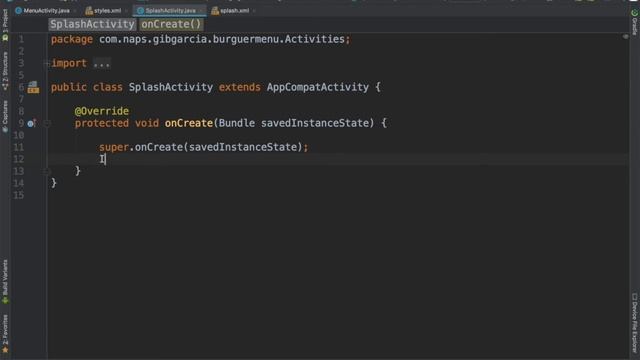
Task: Click the package keyword on line 1
Action: click(72, 39)
